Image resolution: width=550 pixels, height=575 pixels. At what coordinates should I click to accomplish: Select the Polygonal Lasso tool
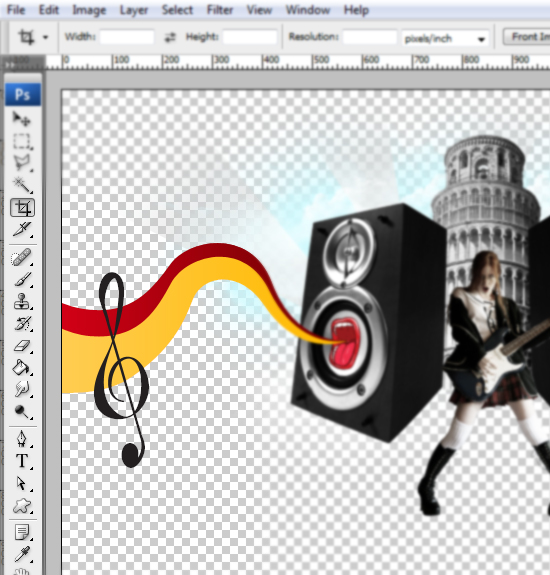coord(22,163)
